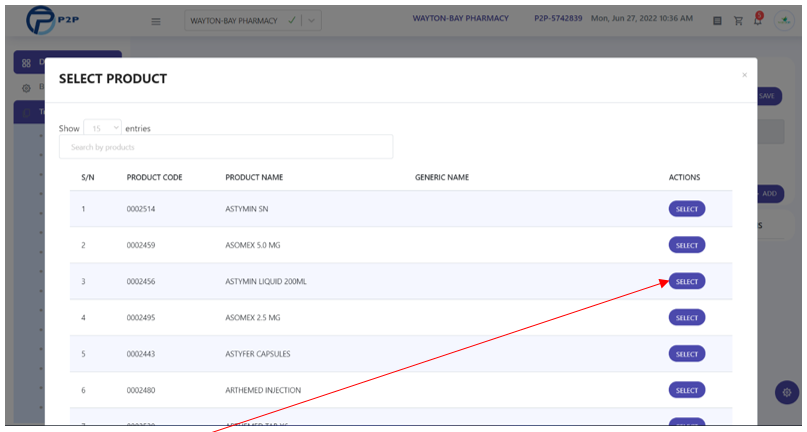Select ASOMEX 5.0 MG product

click(687, 245)
